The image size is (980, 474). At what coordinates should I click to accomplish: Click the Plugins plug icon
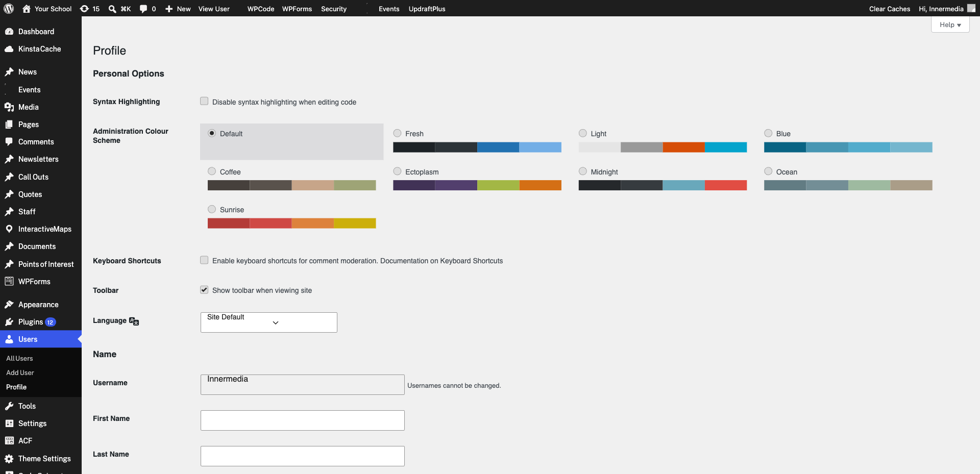9,322
